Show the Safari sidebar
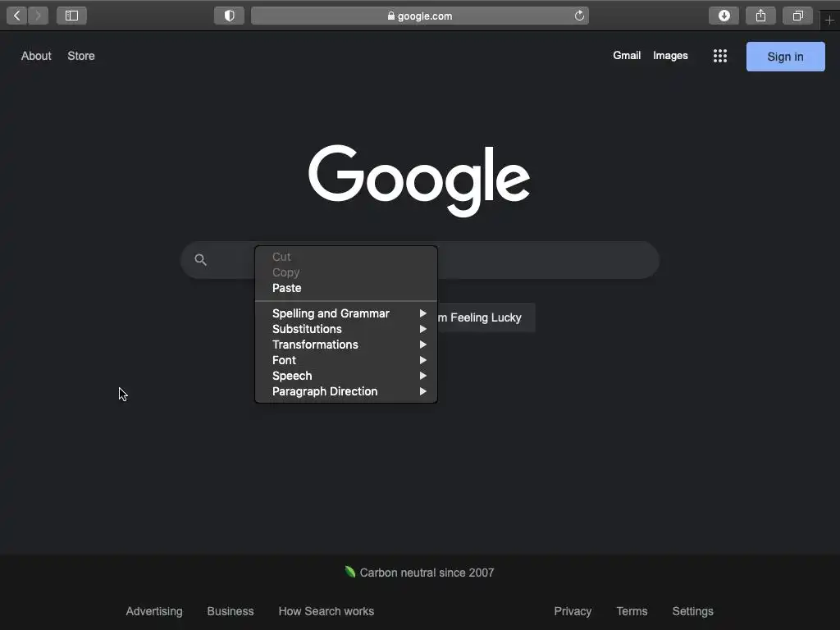The image size is (840, 630). [72, 16]
